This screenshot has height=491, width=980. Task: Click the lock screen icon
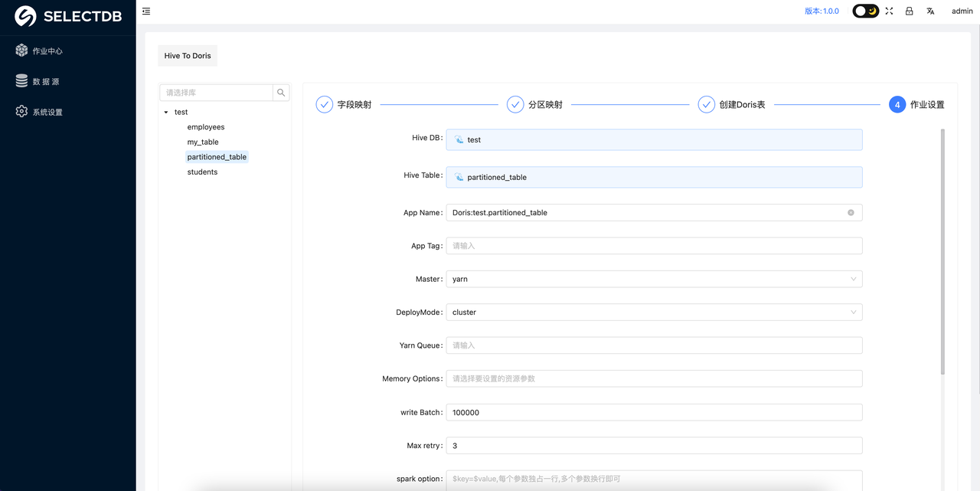click(910, 11)
